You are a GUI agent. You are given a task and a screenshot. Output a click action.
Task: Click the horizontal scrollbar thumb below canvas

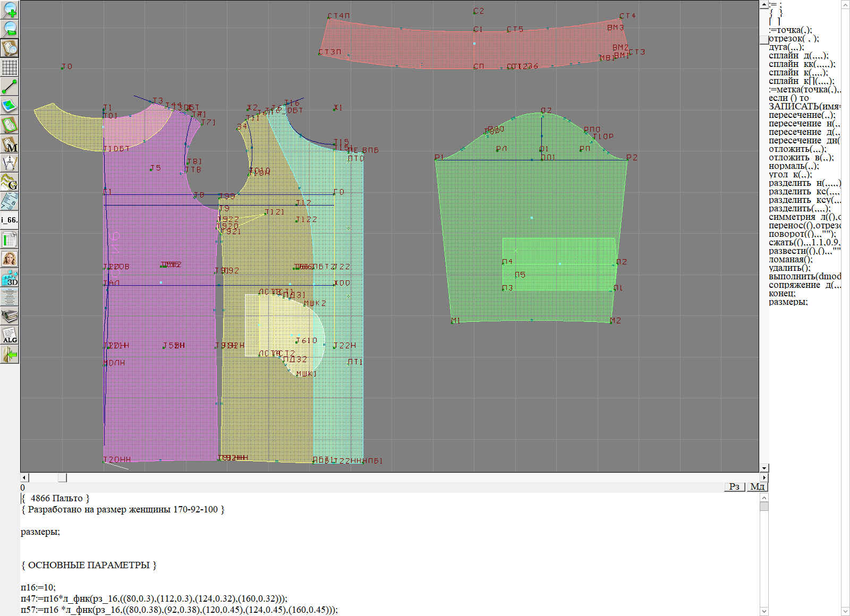62,477
